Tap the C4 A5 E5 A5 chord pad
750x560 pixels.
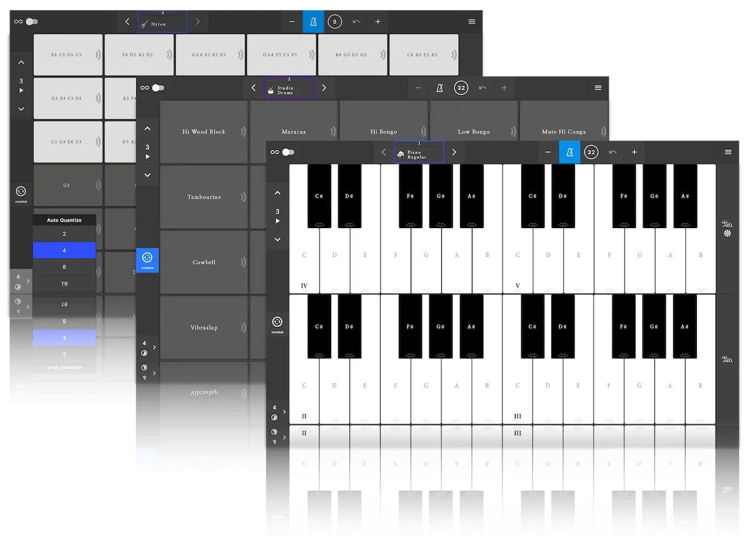(x=423, y=55)
